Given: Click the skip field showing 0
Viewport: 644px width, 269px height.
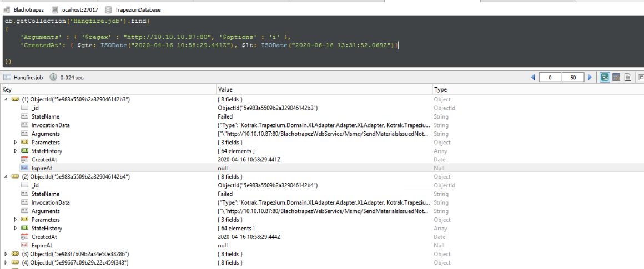Looking at the screenshot, I should coord(550,77).
